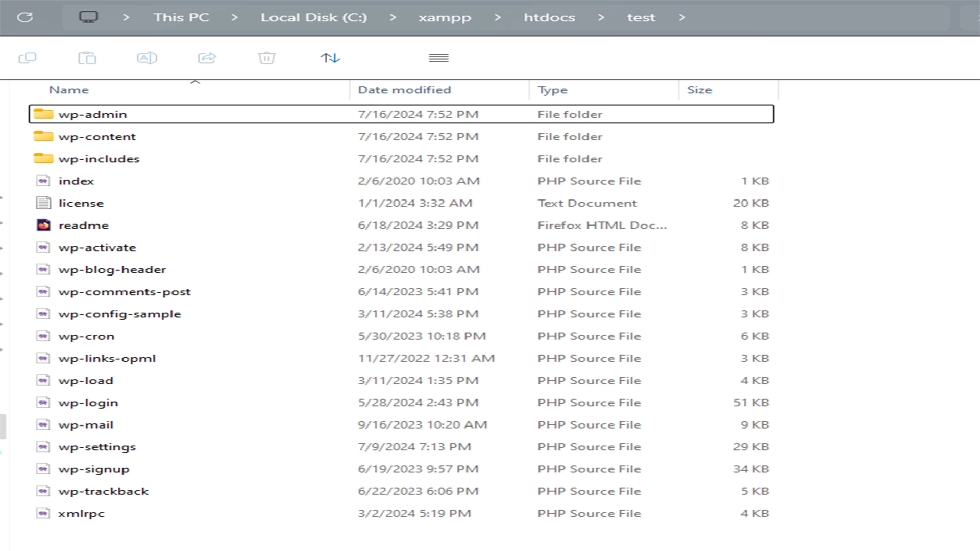Select the index PHP file icon

(43, 181)
